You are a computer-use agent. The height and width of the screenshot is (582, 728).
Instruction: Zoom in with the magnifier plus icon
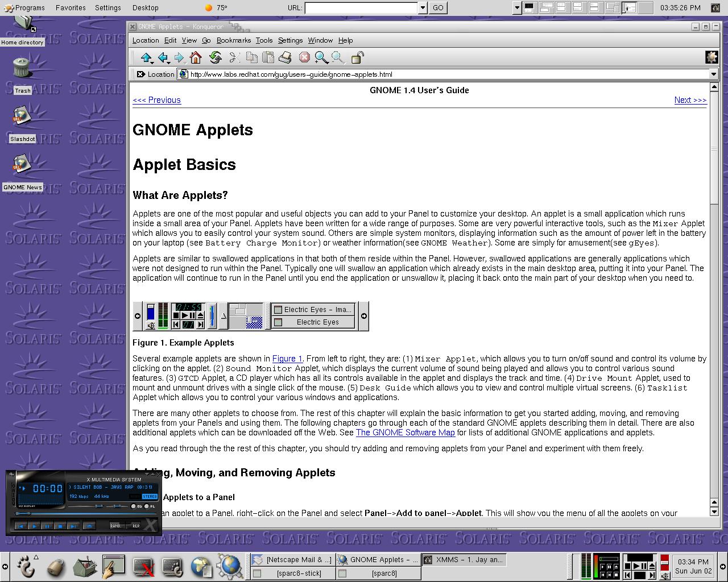pos(321,57)
